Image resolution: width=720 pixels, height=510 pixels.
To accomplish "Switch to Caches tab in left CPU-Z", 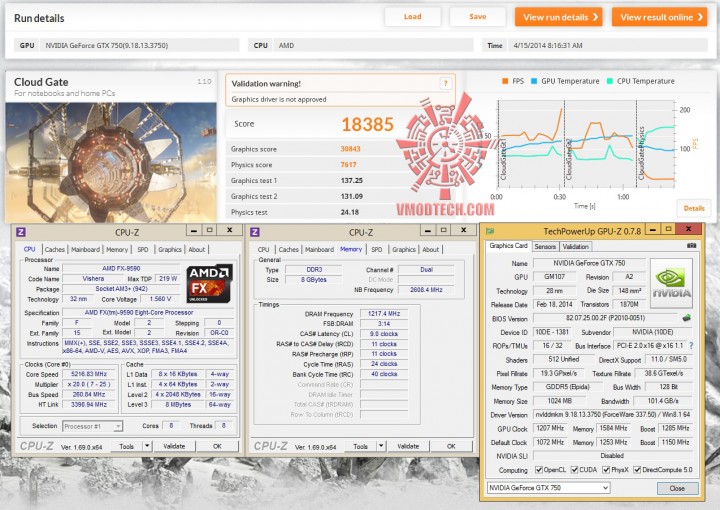I will click(55, 249).
